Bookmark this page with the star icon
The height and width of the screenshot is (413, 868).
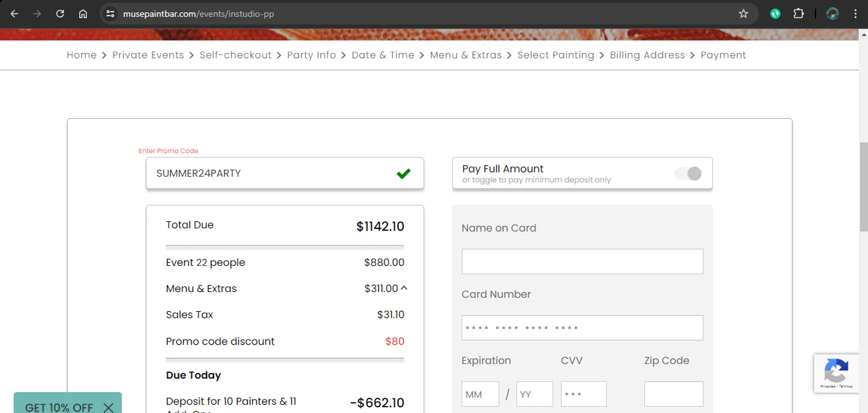pos(744,14)
